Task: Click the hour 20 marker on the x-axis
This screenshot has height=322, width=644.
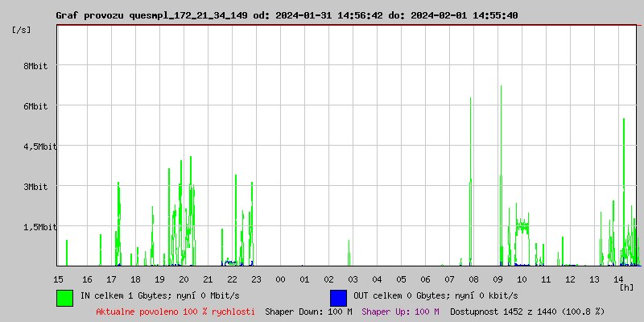Action: click(184, 279)
